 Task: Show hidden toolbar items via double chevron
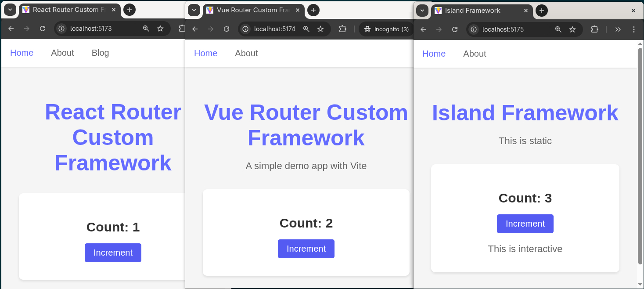[618, 29]
